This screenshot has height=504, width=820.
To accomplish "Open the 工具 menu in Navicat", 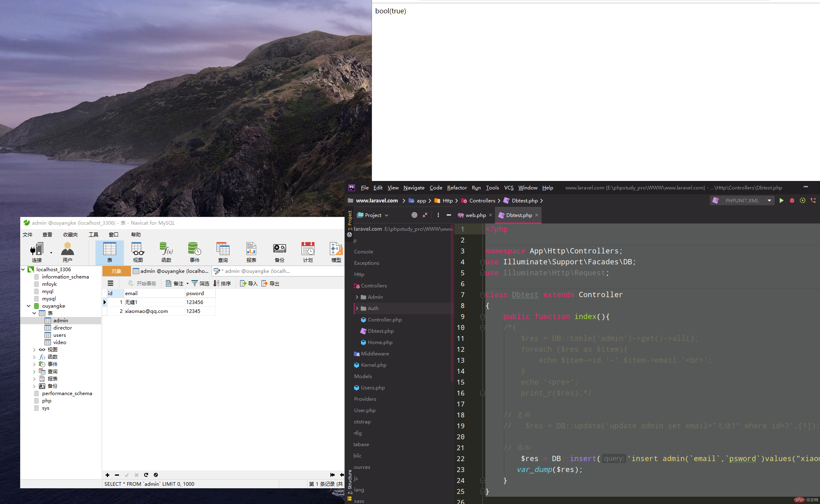I will (93, 234).
